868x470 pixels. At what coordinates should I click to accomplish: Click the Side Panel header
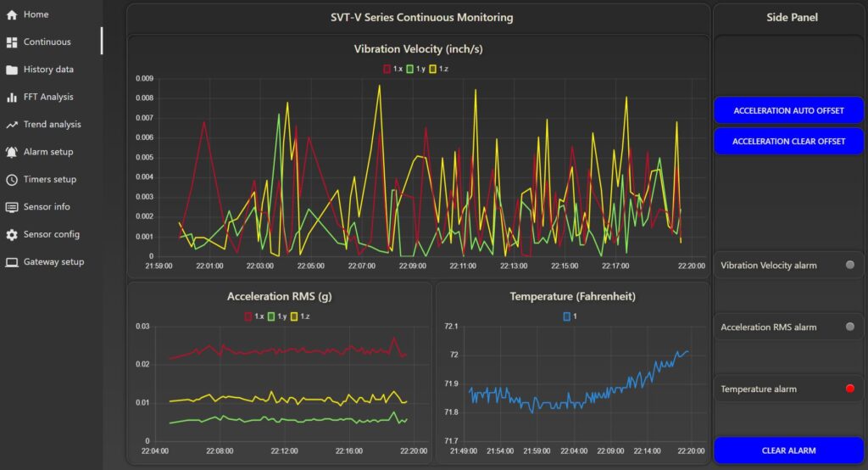tap(792, 18)
